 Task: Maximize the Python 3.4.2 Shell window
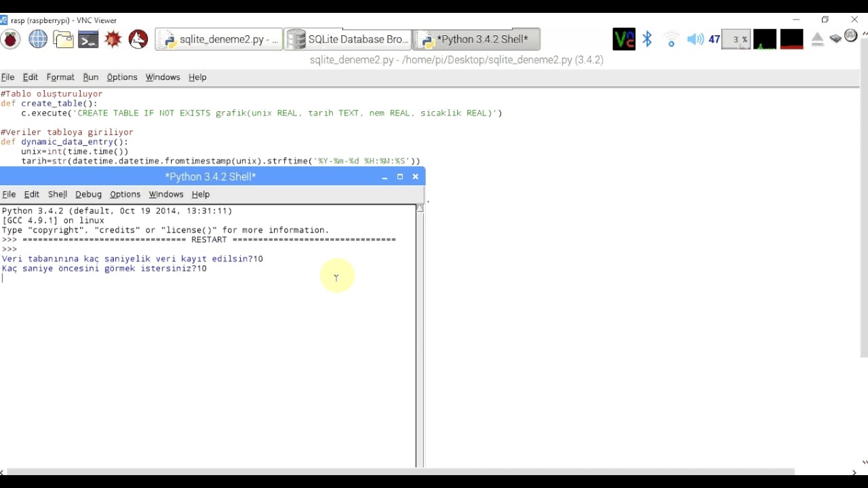click(x=400, y=177)
